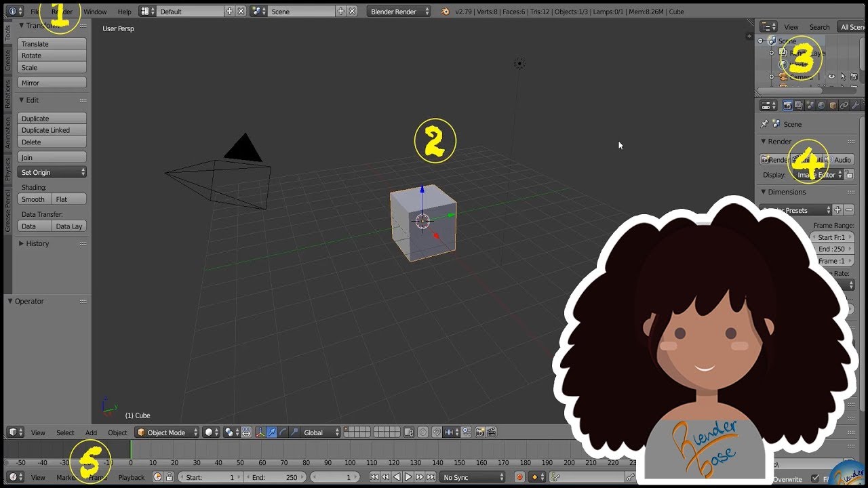The image size is (868, 488).
Task: Open the No Sync playback dropdown
Action: click(472, 477)
